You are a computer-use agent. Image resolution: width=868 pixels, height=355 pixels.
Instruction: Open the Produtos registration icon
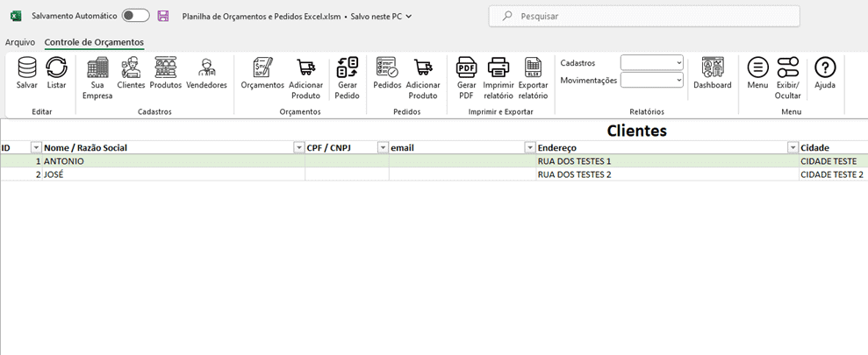[166, 67]
